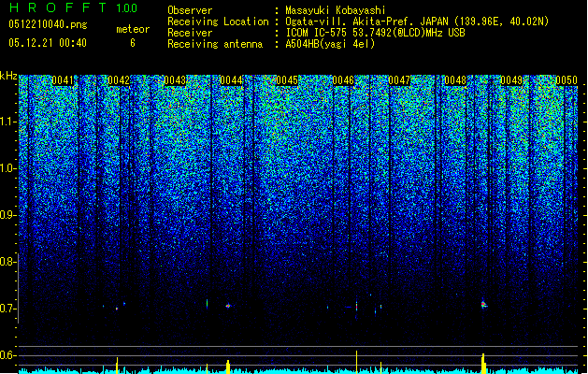Click the 0.8 frequency axis label

point(7,262)
